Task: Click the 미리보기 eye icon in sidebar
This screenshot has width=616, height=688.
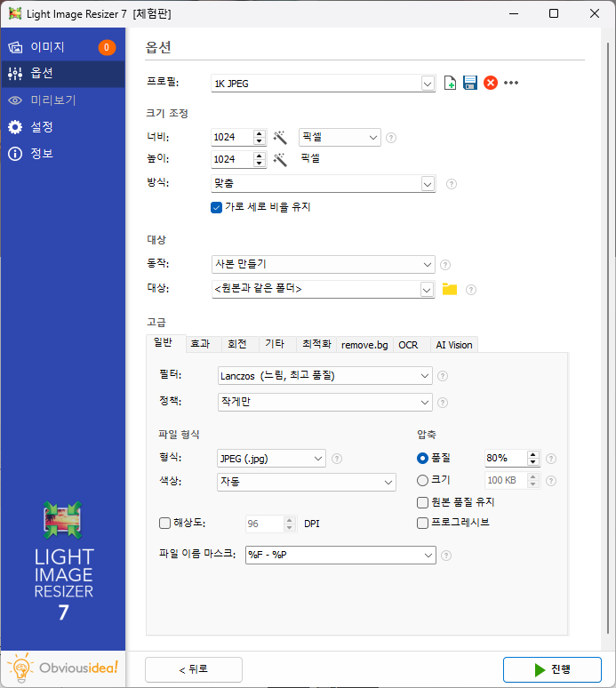Action: [15, 100]
